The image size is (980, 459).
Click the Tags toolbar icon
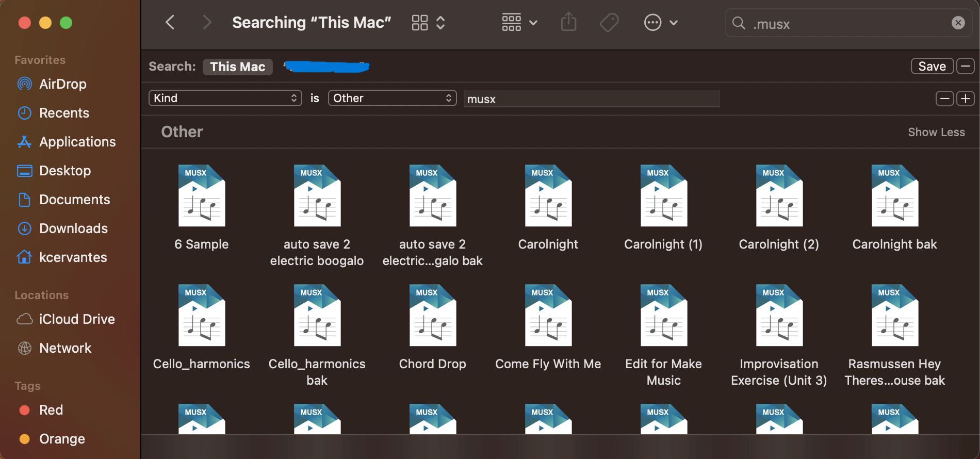(x=609, y=23)
